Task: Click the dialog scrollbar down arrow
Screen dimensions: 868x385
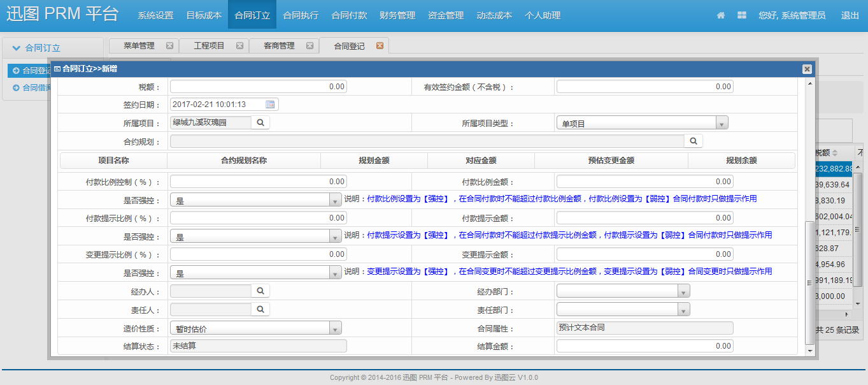Action: coord(809,351)
